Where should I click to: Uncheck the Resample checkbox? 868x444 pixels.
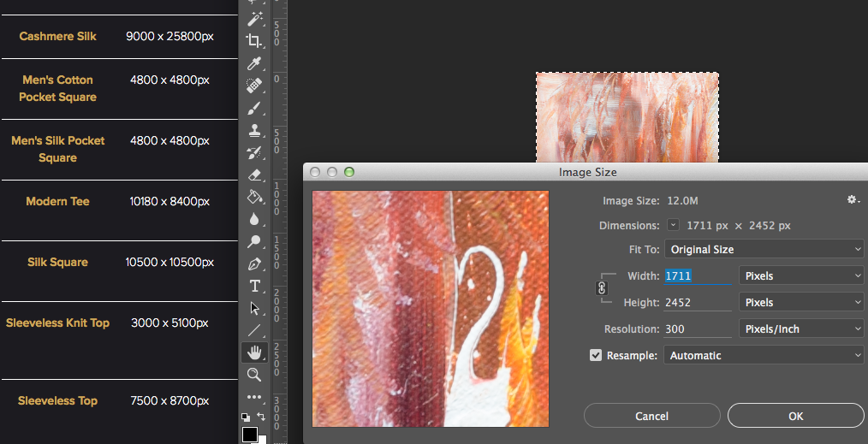(x=596, y=355)
